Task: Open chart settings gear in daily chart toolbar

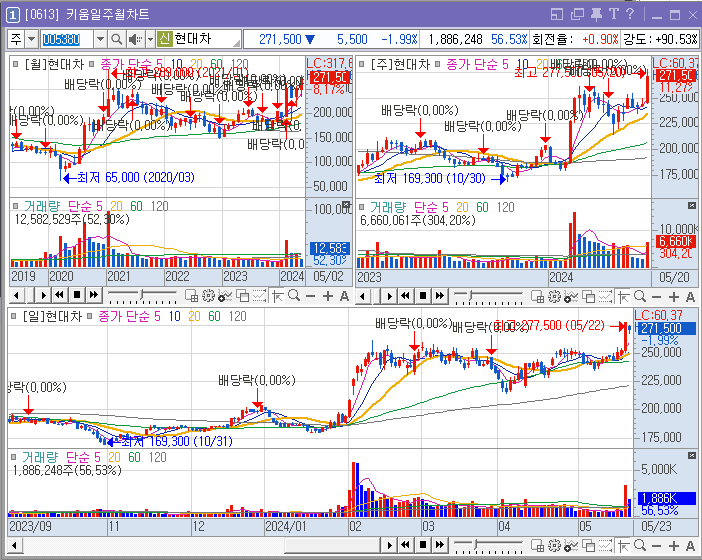Action: click(x=554, y=545)
